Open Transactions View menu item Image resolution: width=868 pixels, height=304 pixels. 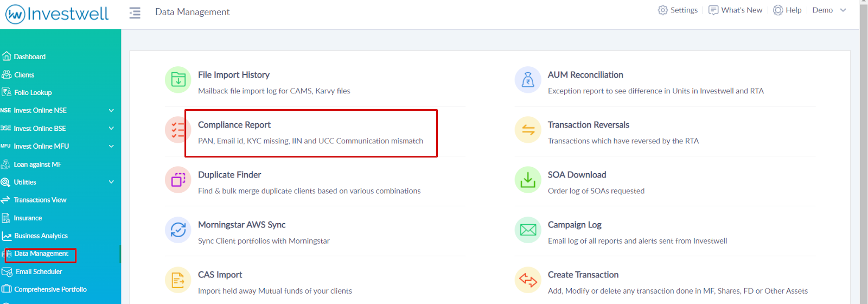(40, 200)
